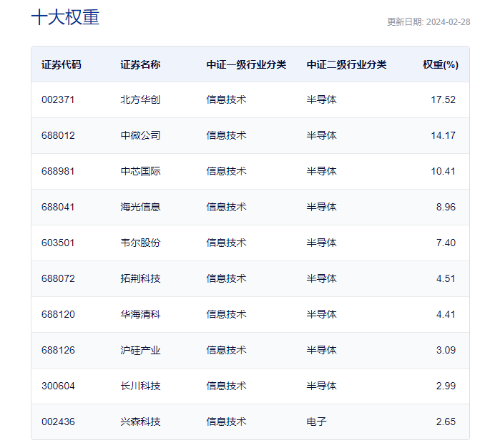Click weight value 10.41

coord(443,171)
